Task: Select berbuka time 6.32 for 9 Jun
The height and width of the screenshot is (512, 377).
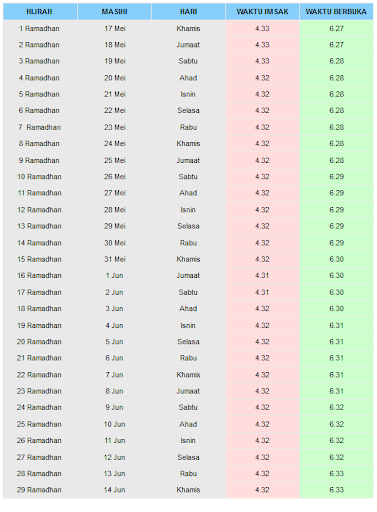Action: [x=336, y=408]
